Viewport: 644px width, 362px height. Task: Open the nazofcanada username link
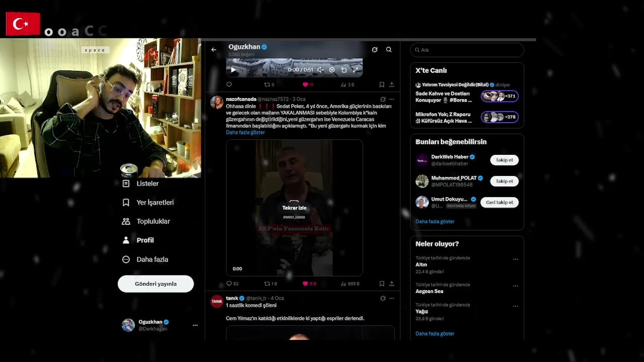(x=241, y=99)
